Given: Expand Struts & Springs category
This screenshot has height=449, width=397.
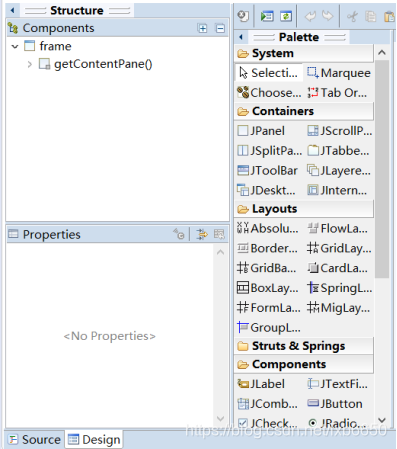Looking at the screenshot, I should (x=304, y=346).
